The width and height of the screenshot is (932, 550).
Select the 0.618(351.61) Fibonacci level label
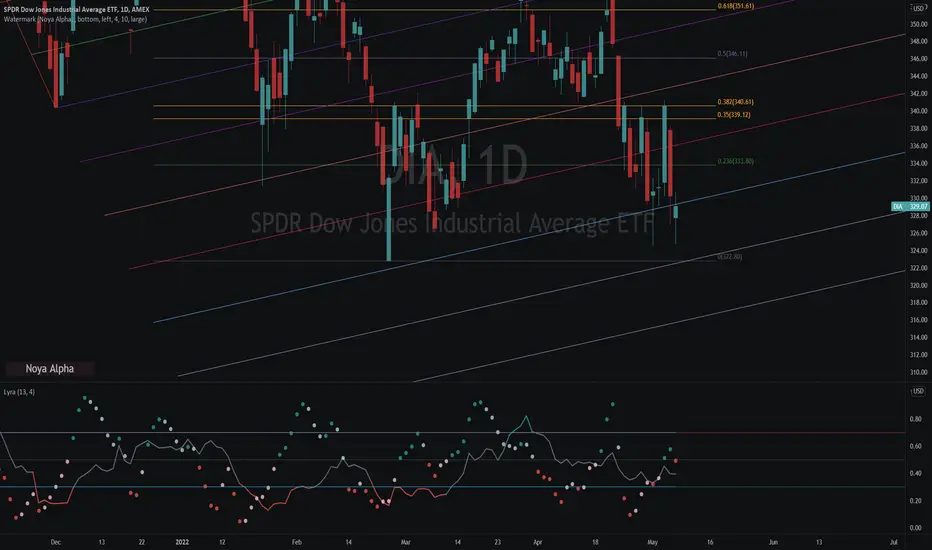735,6
